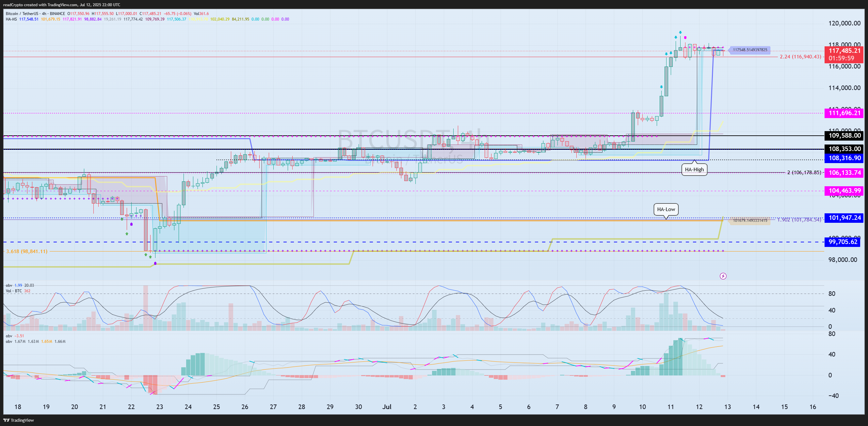868x426 pixels.
Task: Click the Bitcoin / TetherUS symbol title
Action: pos(22,14)
